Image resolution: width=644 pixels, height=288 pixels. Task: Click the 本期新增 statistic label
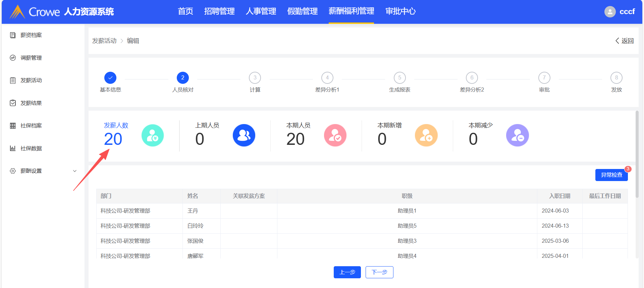point(389,125)
